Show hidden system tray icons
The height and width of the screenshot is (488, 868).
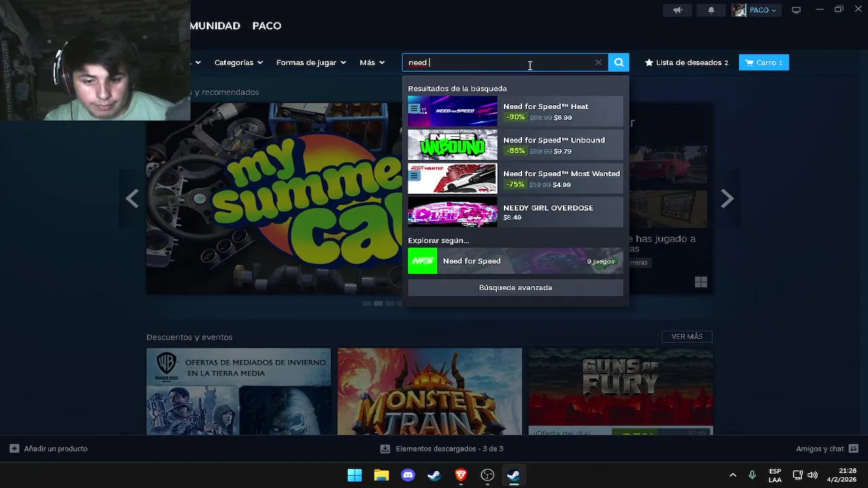click(732, 475)
